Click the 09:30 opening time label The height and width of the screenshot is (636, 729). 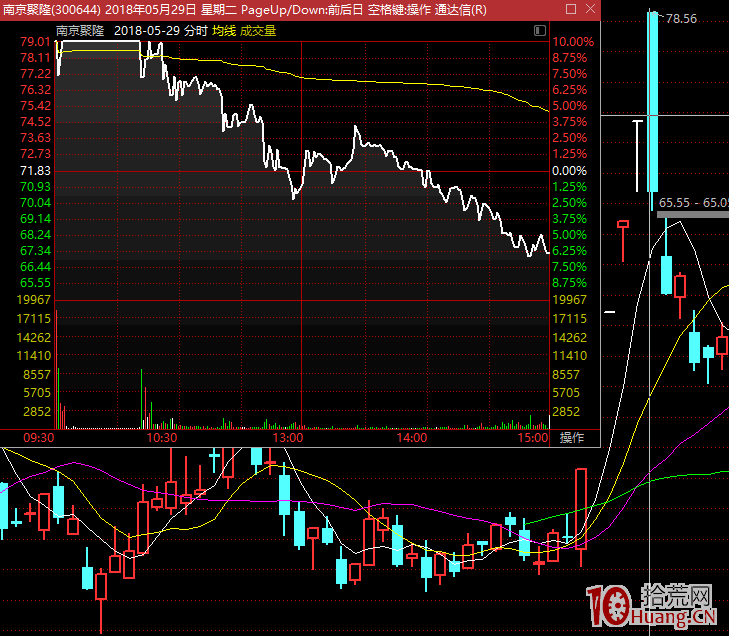tap(38, 438)
